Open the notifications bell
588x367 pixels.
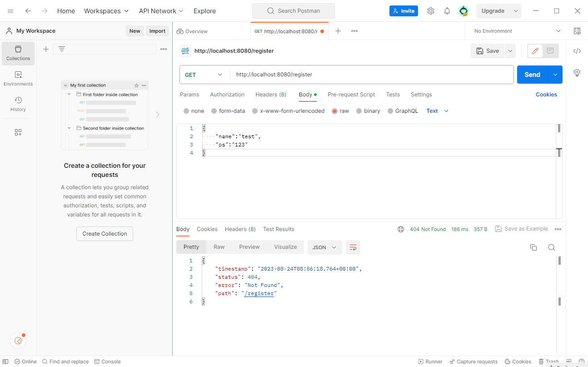click(447, 11)
